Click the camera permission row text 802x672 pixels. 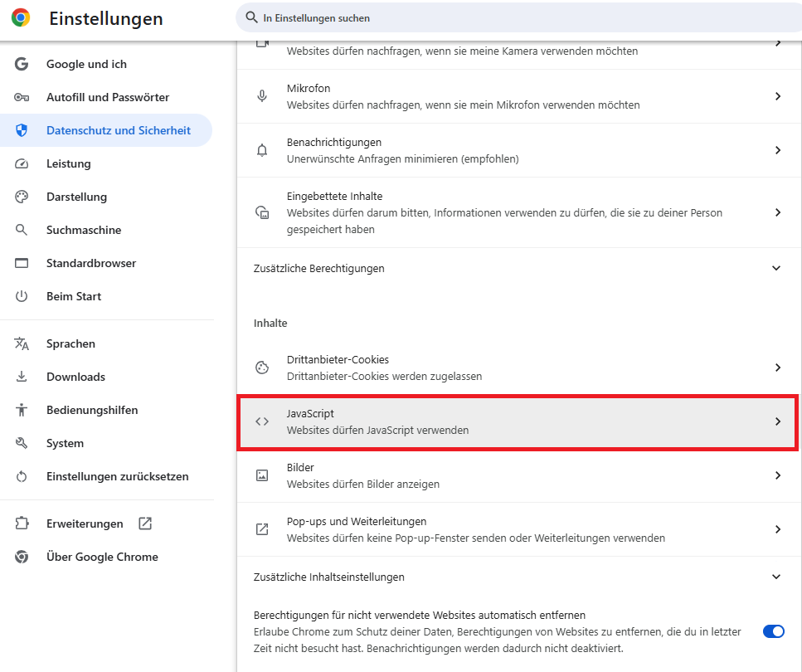(x=463, y=51)
